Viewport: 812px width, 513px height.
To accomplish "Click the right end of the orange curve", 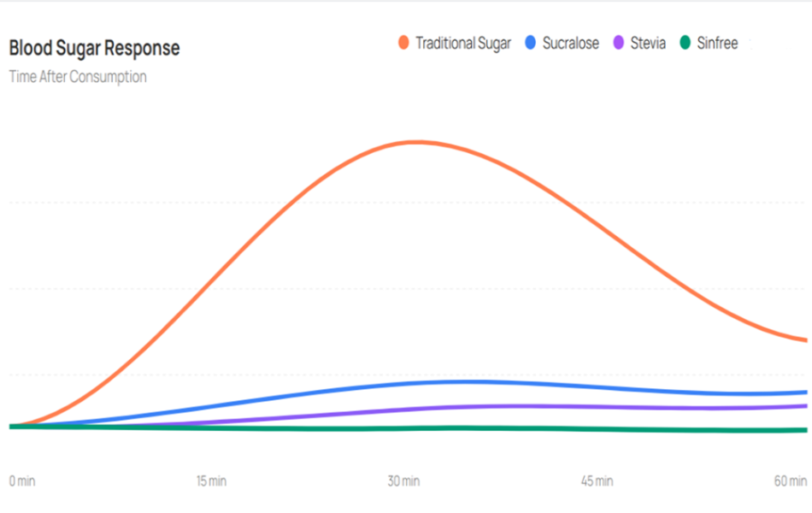I will pyautogui.click(x=804, y=339).
